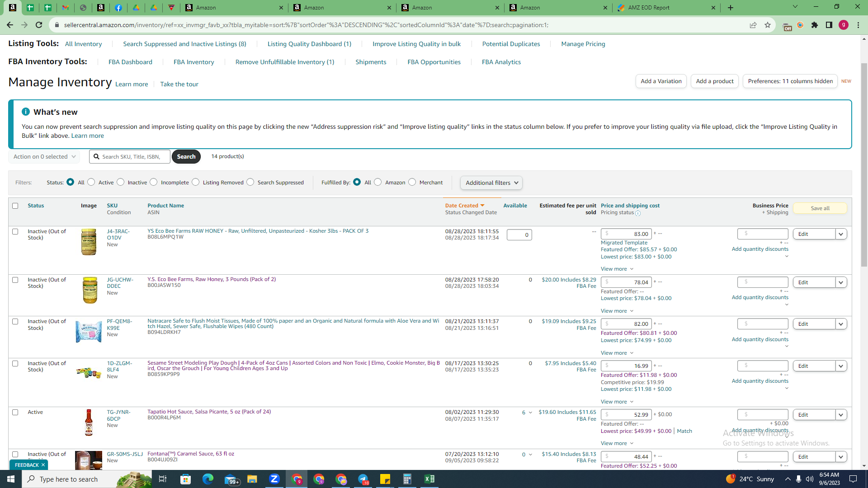The image size is (868, 488).
Task: Go to FBA Inventory
Action: click(x=194, y=62)
